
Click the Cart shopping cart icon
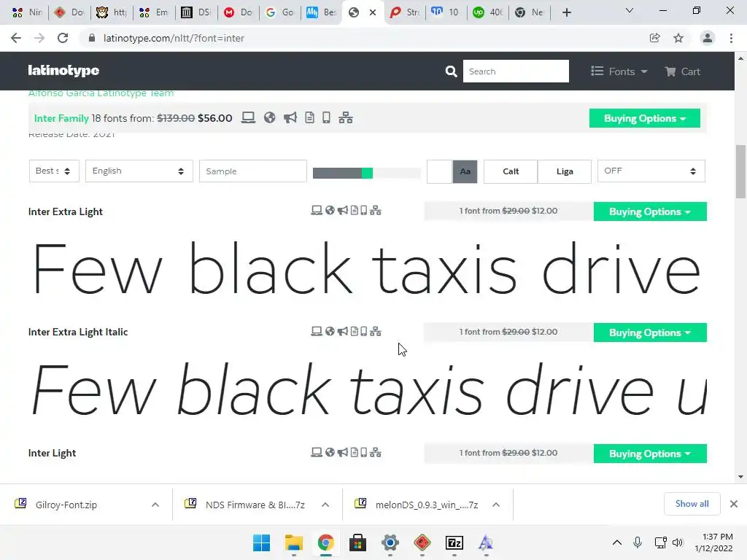pos(670,71)
